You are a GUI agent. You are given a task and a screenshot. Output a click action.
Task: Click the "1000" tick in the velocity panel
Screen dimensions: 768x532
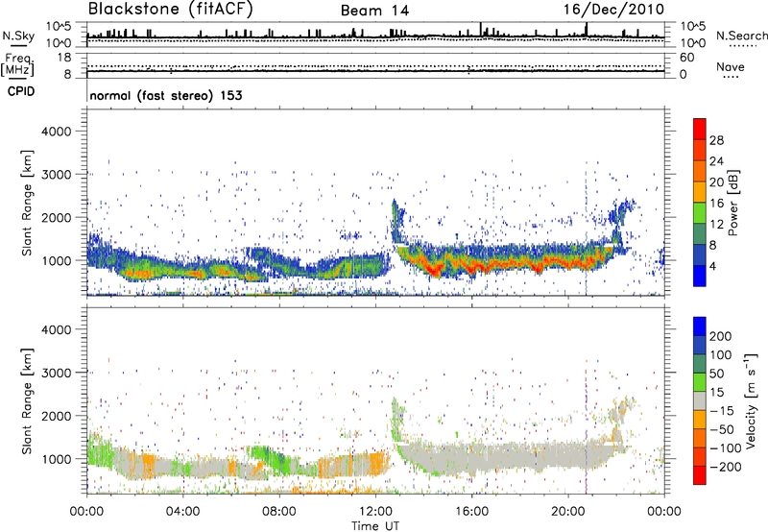tap(57, 459)
